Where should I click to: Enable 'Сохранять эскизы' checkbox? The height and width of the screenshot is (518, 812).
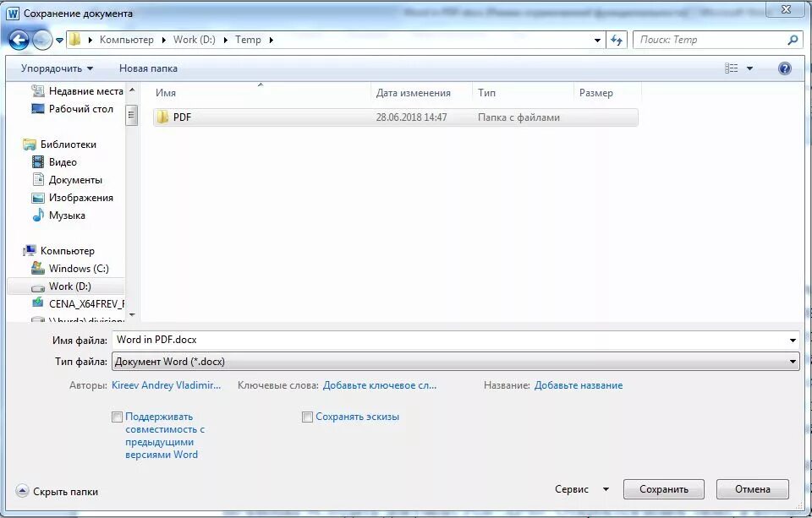click(x=307, y=417)
